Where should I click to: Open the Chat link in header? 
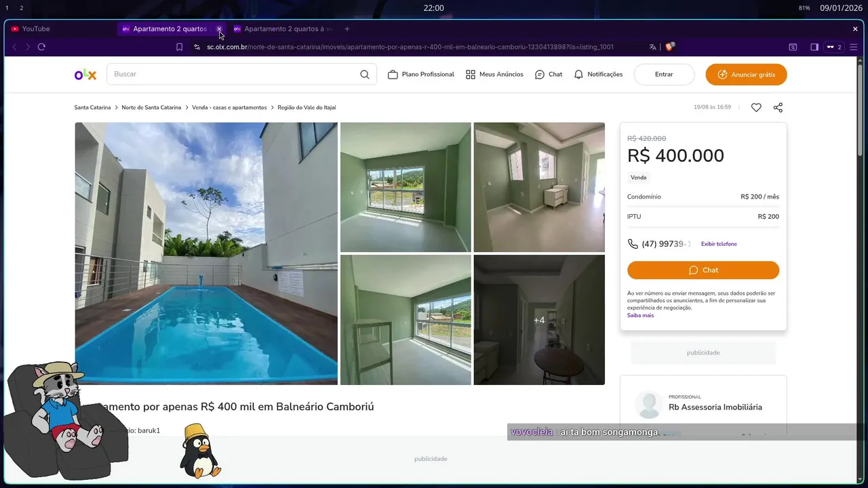click(x=549, y=75)
